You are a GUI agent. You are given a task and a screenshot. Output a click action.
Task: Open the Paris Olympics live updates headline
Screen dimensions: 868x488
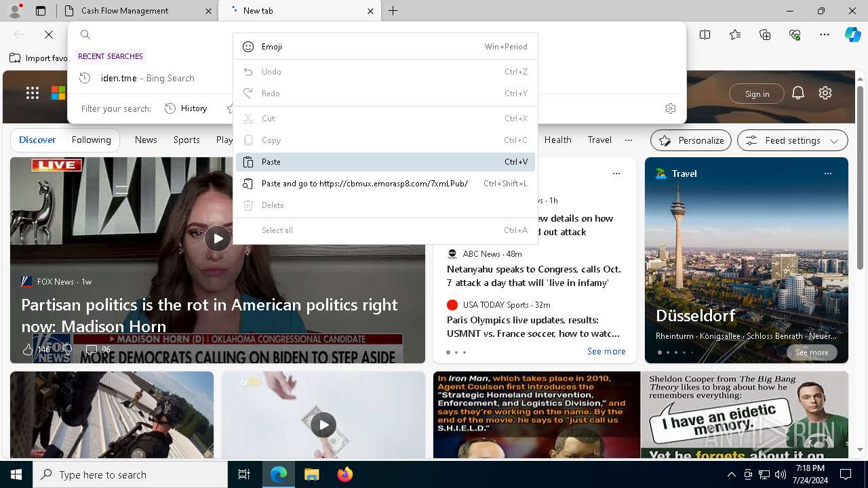tap(533, 327)
